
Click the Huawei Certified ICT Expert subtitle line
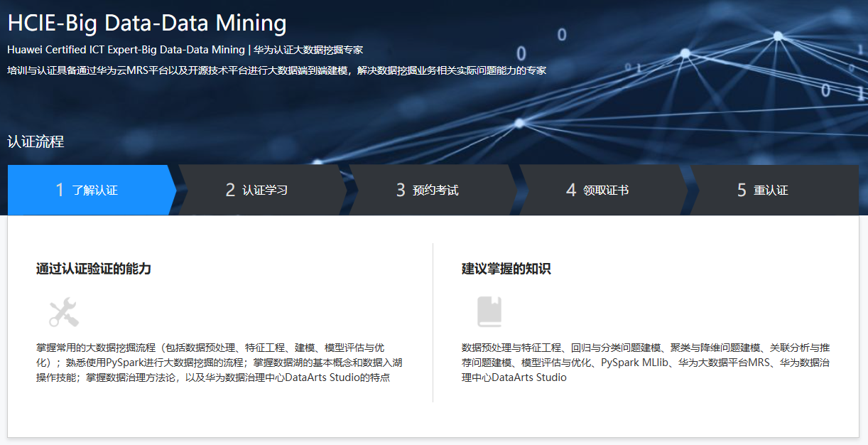pyautogui.click(x=185, y=50)
